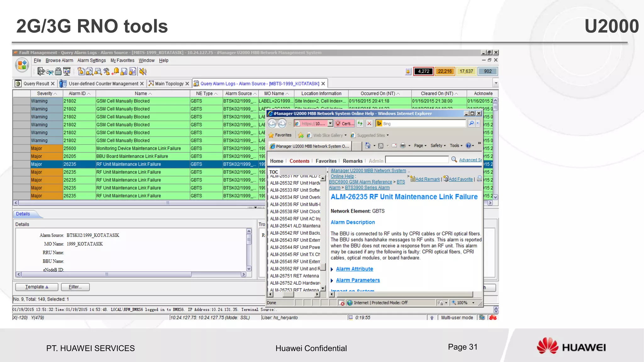Click the blue warning alarm count 902
The height and width of the screenshot is (362, 644).
488,71
